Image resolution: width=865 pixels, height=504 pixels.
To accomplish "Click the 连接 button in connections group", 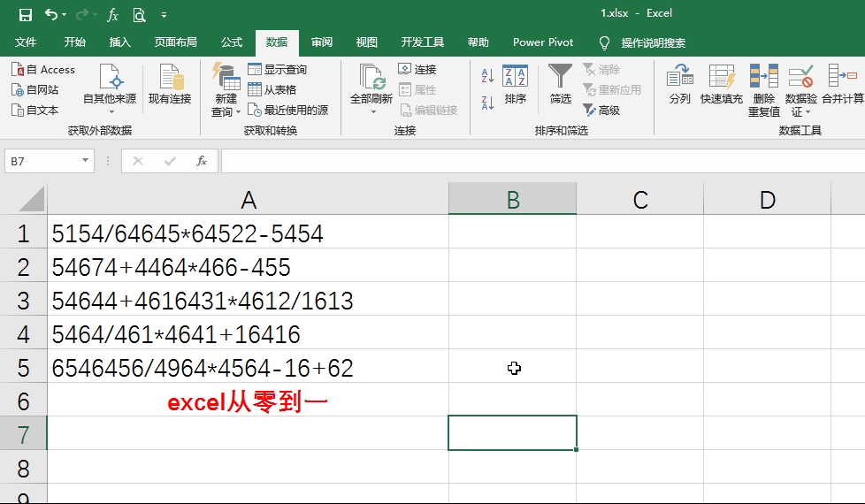I will (417, 70).
